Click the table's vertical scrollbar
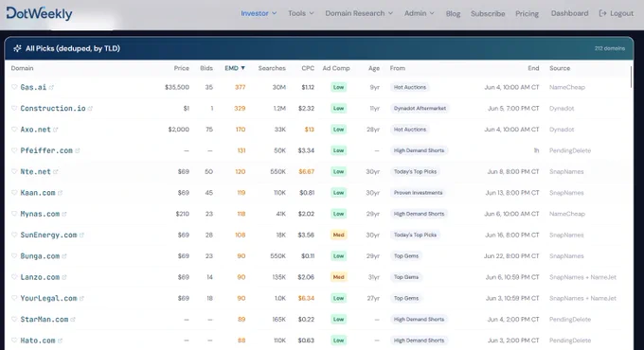Screen dimensions: 644x350 [x=632, y=77]
